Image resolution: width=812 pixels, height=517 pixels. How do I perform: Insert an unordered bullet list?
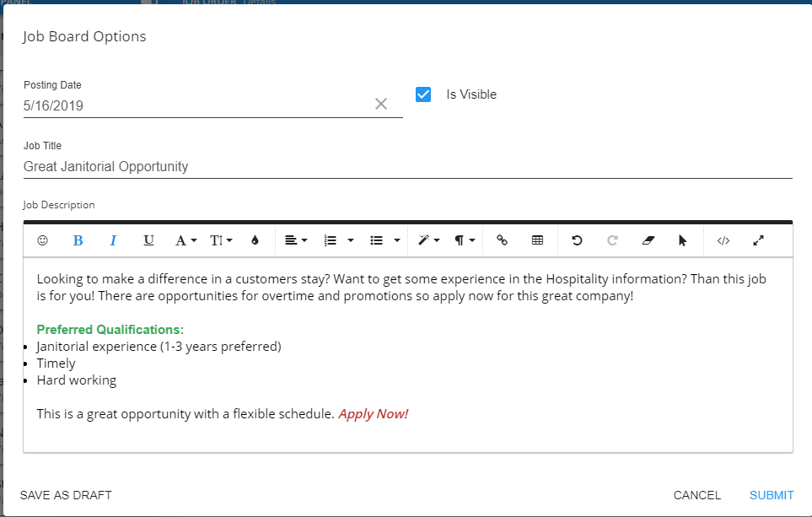[x=376, y=240]
